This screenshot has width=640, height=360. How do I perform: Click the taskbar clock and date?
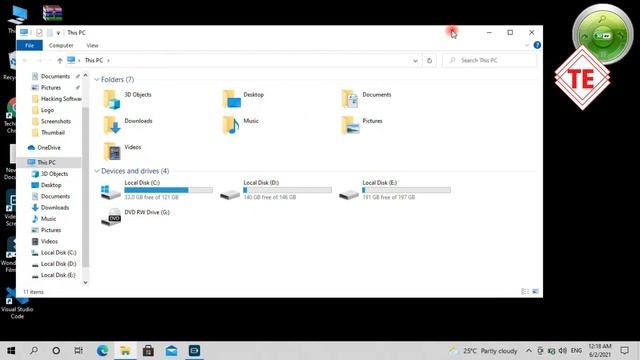pos(600,351)
